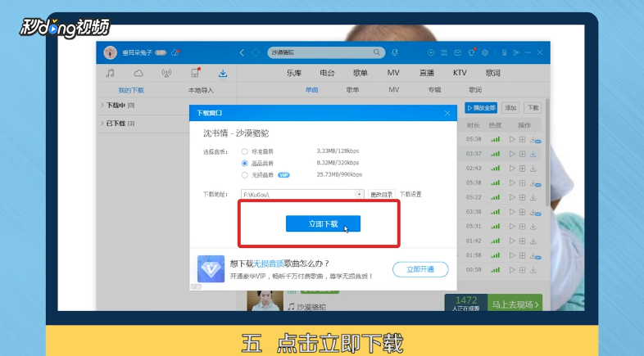The width and height of the screenshot is (644, 356).
Task: Open the radio broadcast tower icon in the sidebar
Action: [x=166, y=74]
